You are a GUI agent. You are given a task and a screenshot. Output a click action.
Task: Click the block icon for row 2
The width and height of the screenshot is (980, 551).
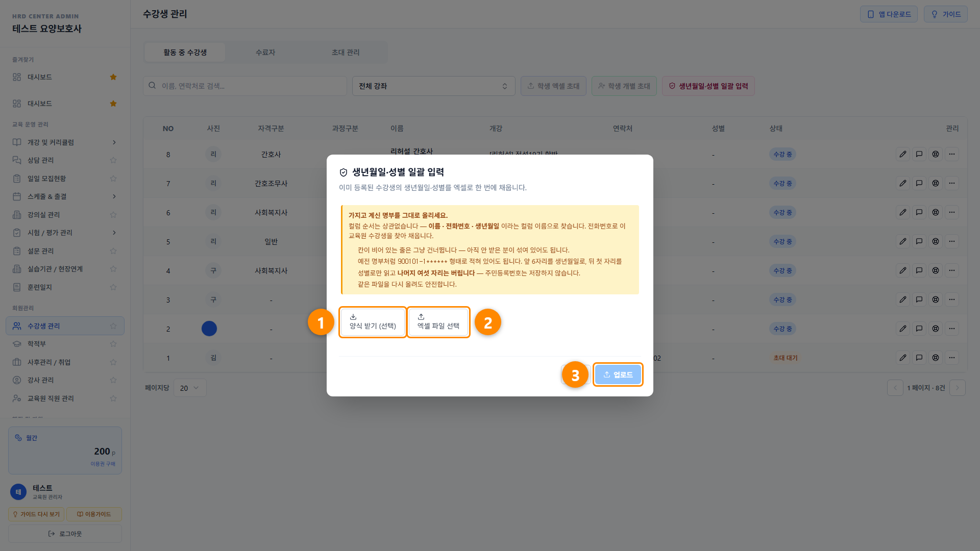(x=936, y=329)
